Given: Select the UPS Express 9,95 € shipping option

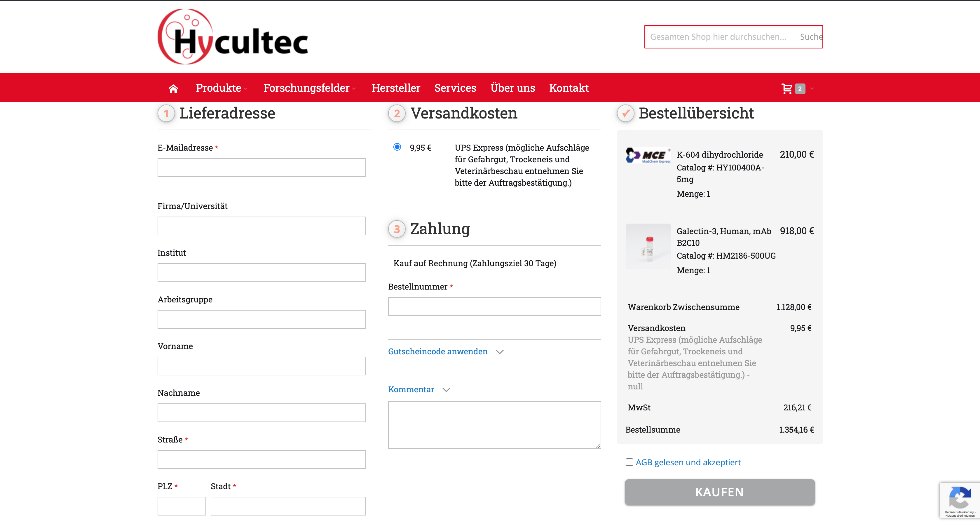Looking at the screenshot, I should tap(397, 147).
